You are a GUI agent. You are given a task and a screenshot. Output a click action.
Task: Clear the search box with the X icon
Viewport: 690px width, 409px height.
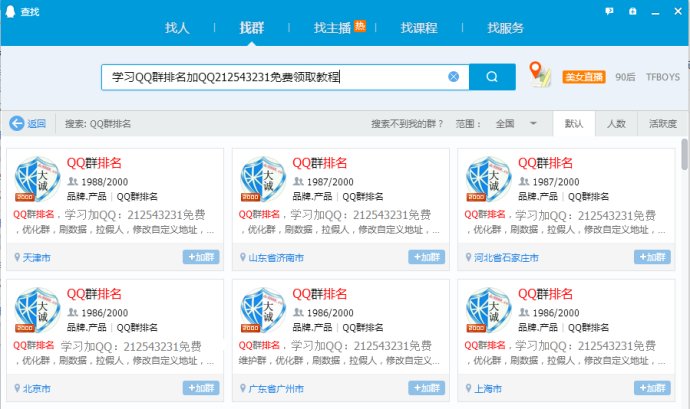click(453, 77)
